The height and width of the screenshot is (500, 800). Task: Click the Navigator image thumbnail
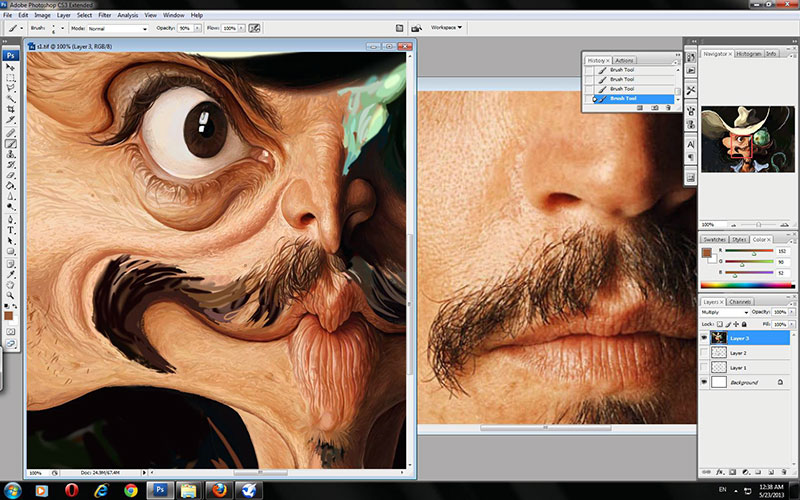747,139
